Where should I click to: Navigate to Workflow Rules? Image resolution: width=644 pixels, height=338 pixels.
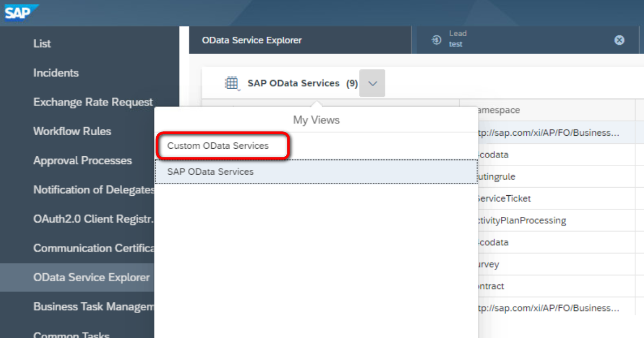(72, 131)
